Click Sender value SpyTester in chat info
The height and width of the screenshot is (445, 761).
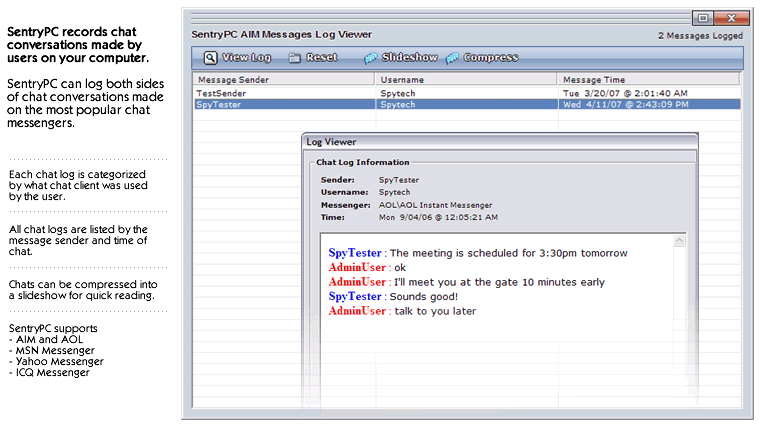coord(398,180)
